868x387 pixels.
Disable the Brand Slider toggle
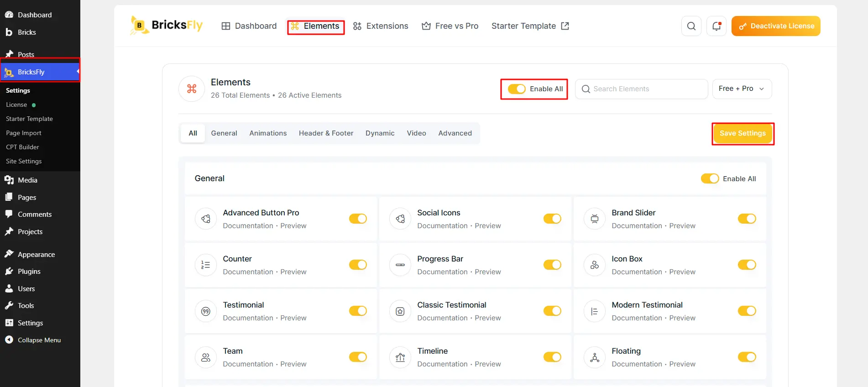(747, 219)
